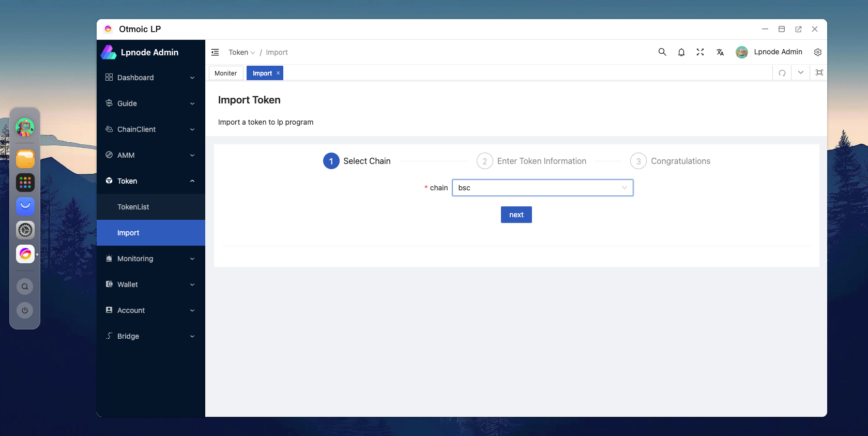This screenshot has height=436, width=868.
Task: Click the search icon in the header
Action: tap(662, 52)
